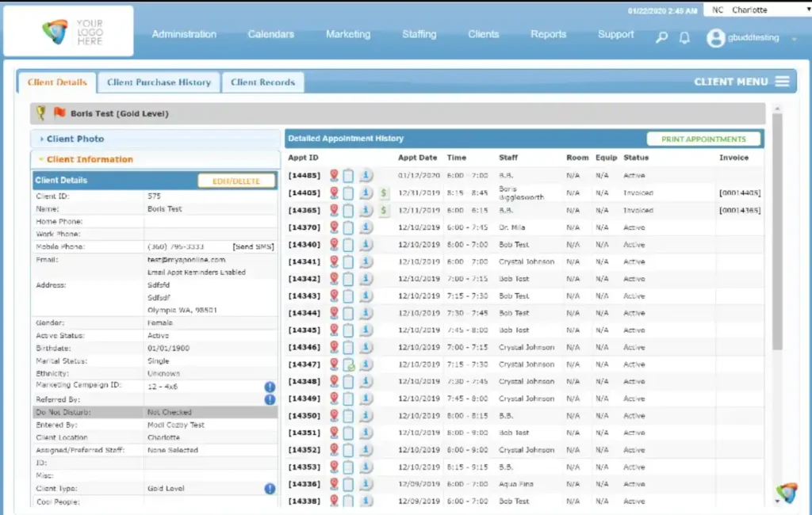Open notifications via the bell icon

tap(684, 37)
